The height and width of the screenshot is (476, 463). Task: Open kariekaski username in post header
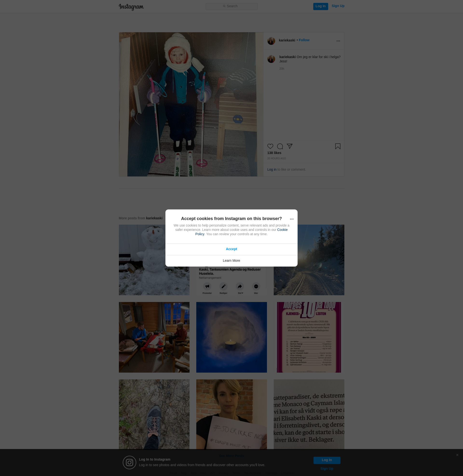[x=287, y=40]
